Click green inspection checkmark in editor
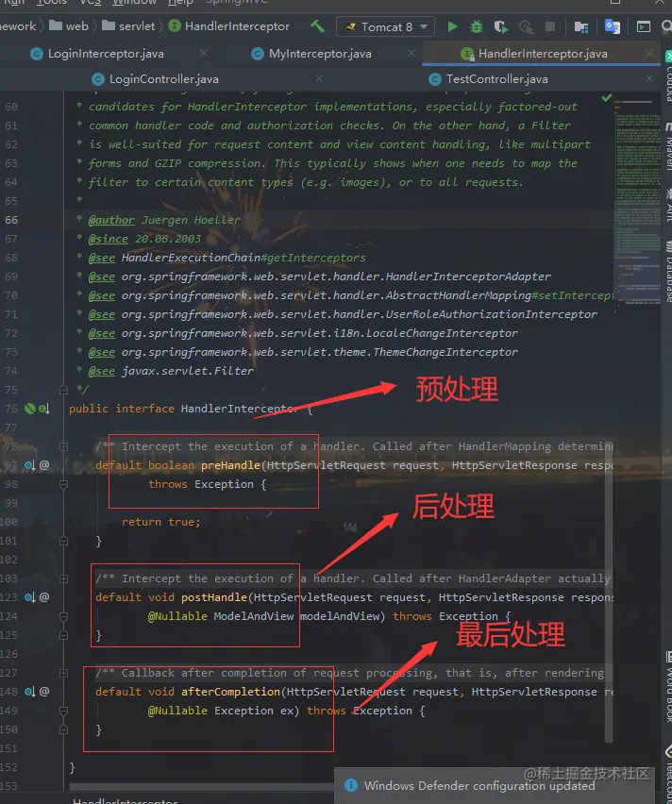This screenshot has width=672, height=804. (606, 97)
